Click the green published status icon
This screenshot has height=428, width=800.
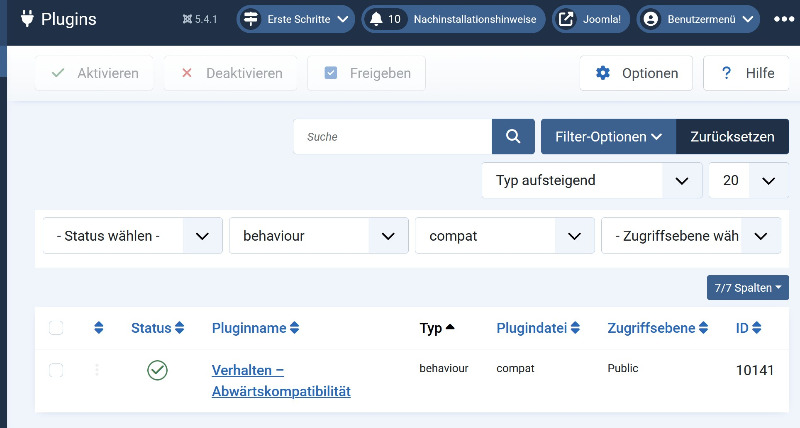coord(157,370)
